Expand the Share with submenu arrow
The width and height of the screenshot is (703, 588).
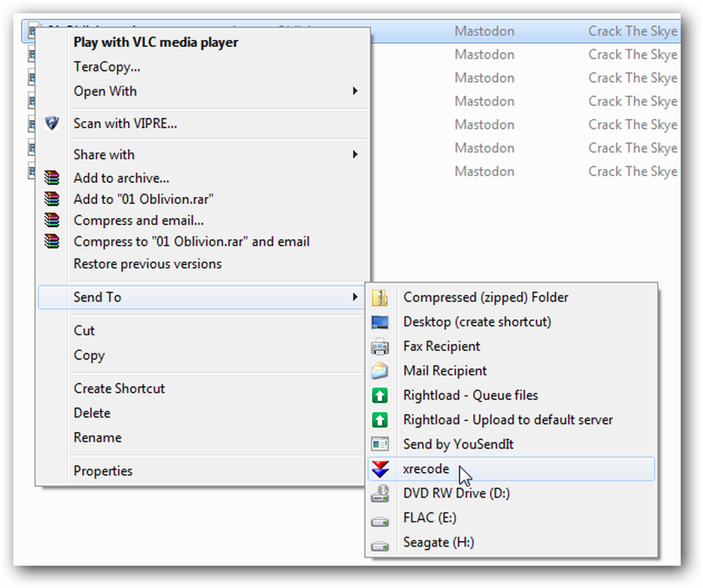coord(355,154)
